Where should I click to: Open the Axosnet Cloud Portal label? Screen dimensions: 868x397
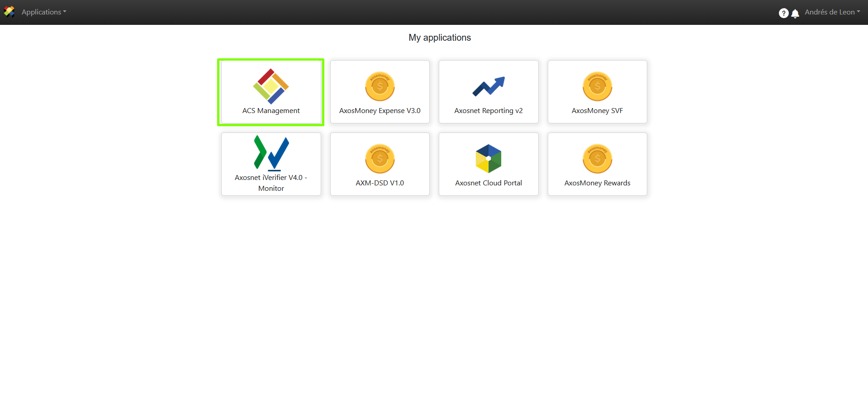point(489,183)
